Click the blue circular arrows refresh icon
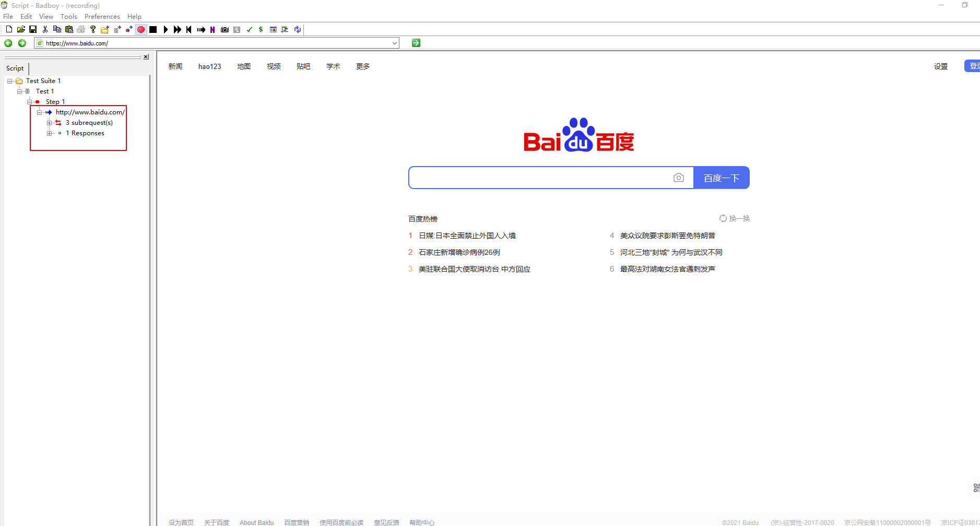 pos(297,29)
